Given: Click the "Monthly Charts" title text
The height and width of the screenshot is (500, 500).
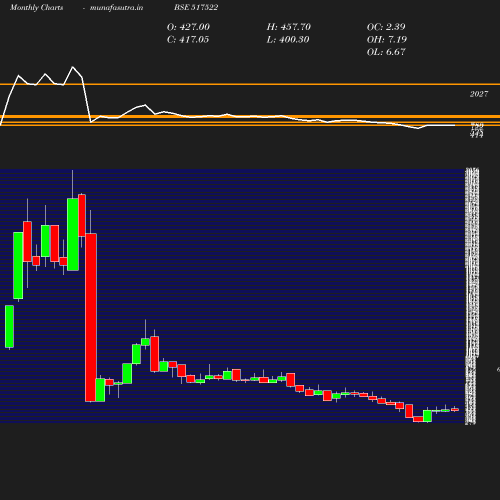Looking at the screenshot, I should (x=37, y=8).
